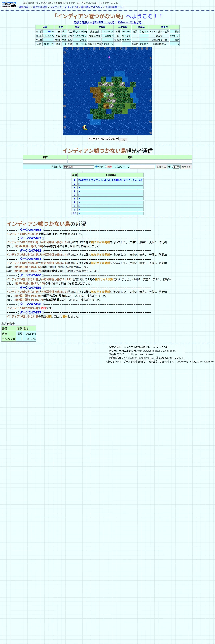The height and width of the screenshot is (644, 215).
Task: Select the 極秘 radio button
Action: 106,167
